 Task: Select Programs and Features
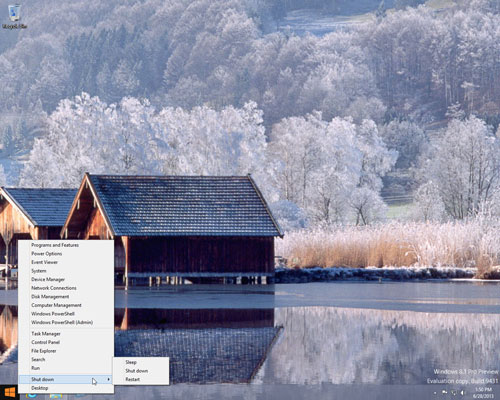click(x=66, y=245)
